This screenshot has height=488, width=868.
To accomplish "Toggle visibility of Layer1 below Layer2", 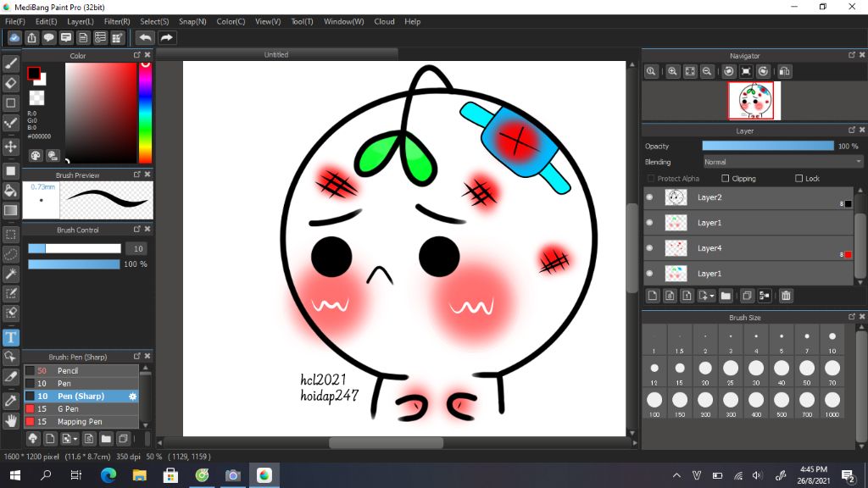I will pyautogui.click(x=650, y=223).
